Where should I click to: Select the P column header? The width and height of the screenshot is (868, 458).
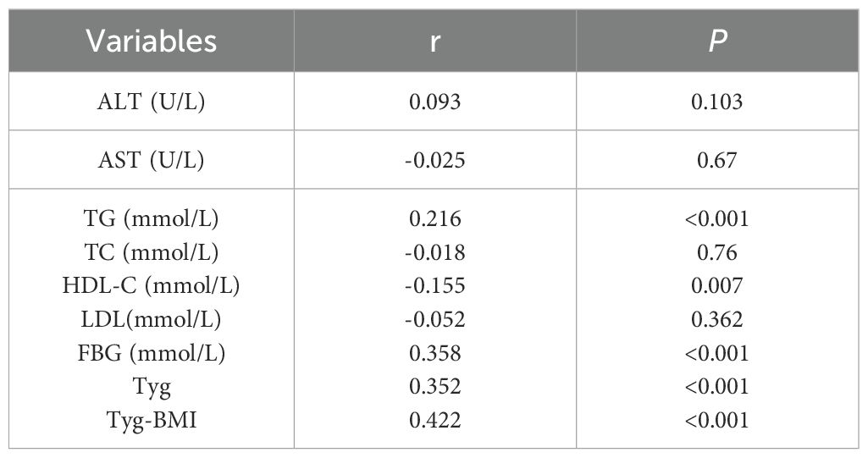pos(717,41)
